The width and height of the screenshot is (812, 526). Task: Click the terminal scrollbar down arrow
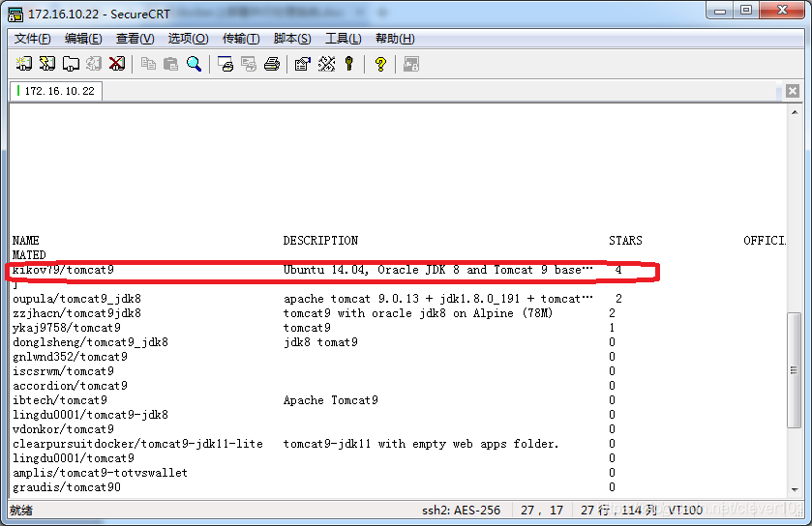(x=795, y=489)
